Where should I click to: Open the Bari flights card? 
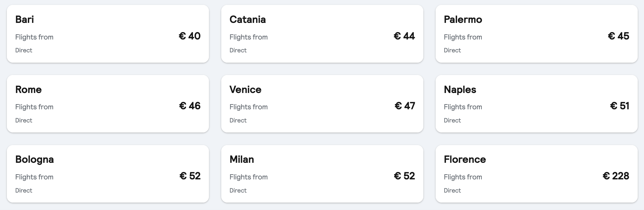click(108, 34)
